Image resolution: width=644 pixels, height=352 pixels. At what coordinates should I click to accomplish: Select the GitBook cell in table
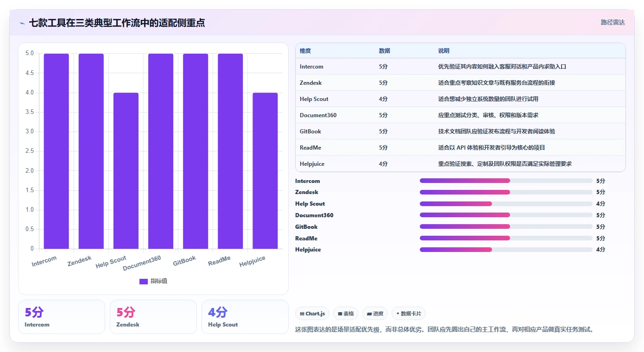click(x=310, y=132)
